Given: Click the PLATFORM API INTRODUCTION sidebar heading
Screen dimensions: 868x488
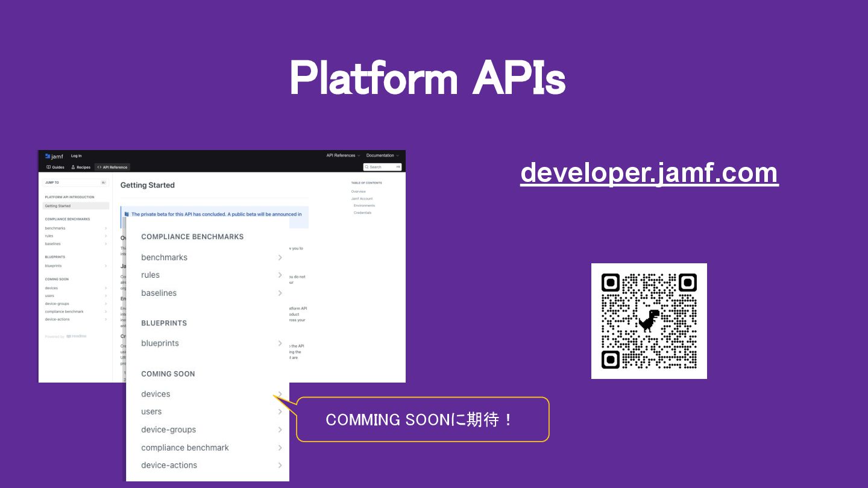Looking at the screenshot, I should pyautogui.click(x=69, y=197).
